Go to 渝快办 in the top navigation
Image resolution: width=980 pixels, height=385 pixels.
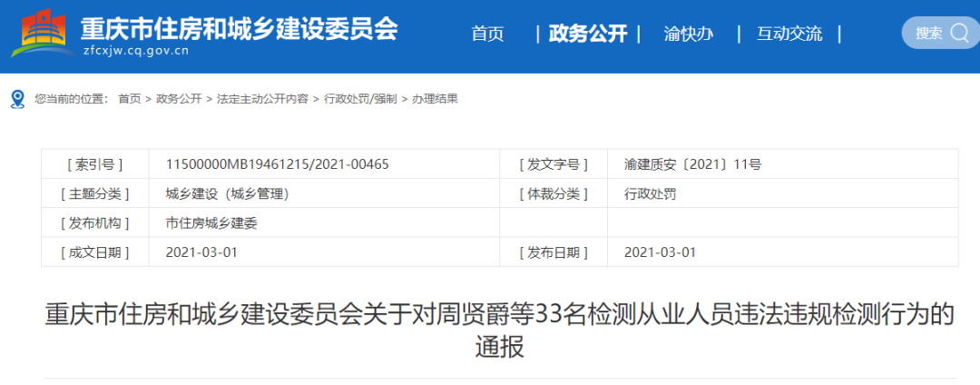coord(689,34)
